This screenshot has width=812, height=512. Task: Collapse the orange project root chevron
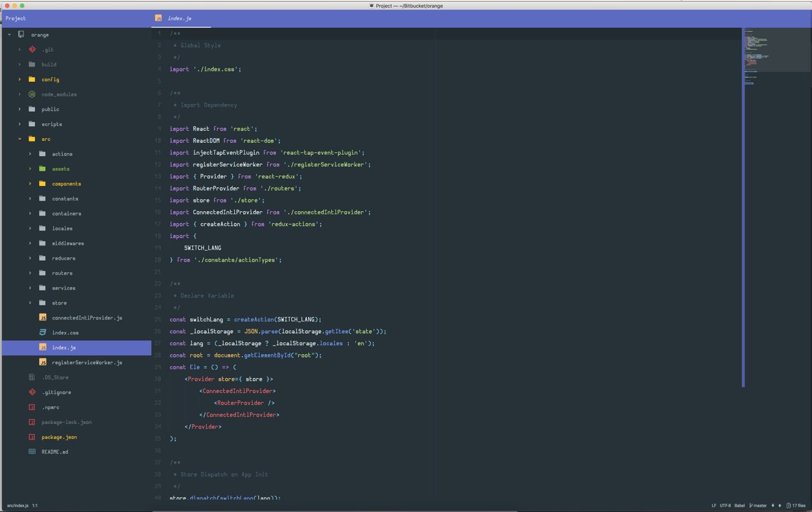(10, 35)
